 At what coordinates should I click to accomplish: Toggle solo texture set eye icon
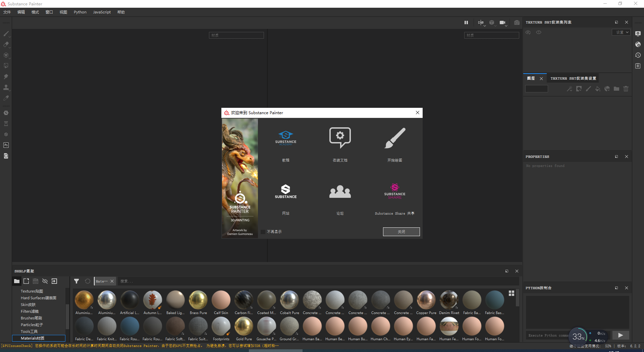pos(539,32)
